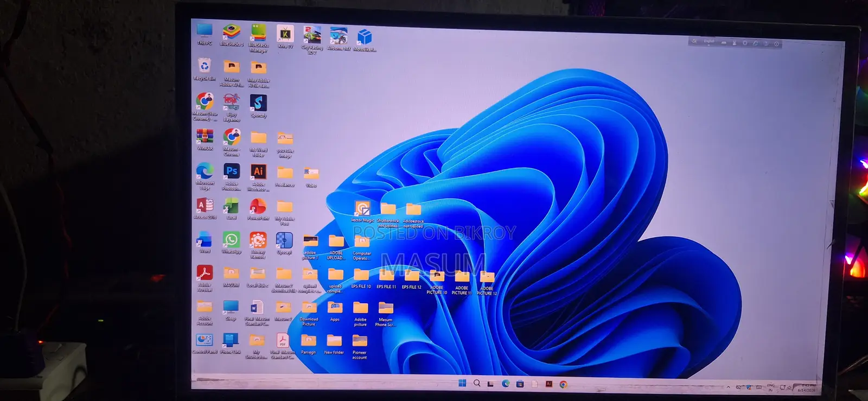This screenshot has width=868, height=401.
Task: Select the Download Picture folder
Action: pos(309,314)
